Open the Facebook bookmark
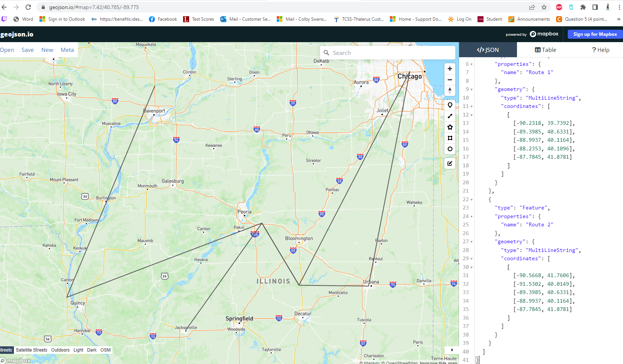The width and height of the screenshot is (623, 364). click(163, 19)
